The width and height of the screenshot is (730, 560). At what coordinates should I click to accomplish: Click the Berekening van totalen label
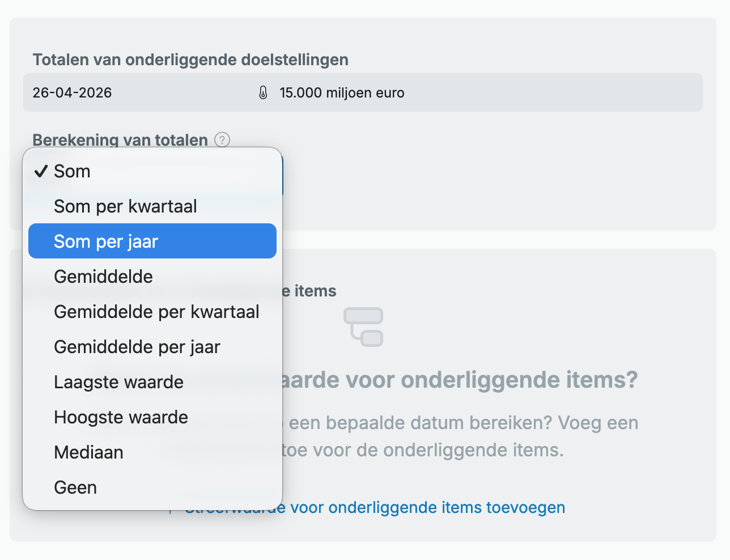[120, 139]
